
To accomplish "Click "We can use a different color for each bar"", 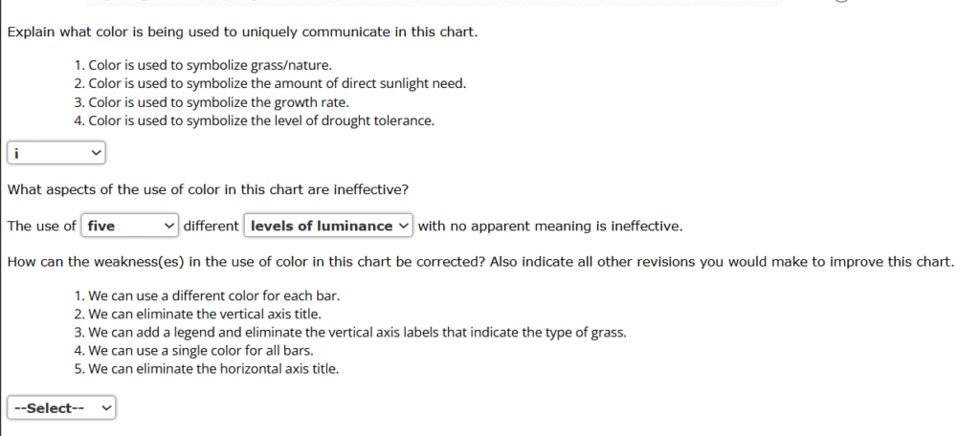I will click(x=213, y=296).
